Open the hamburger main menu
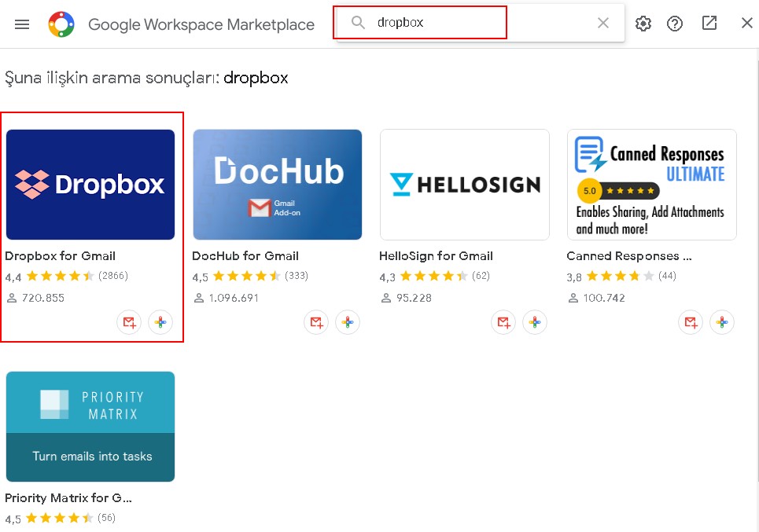This screenshot has height=532, width=759. pos(22,24)
